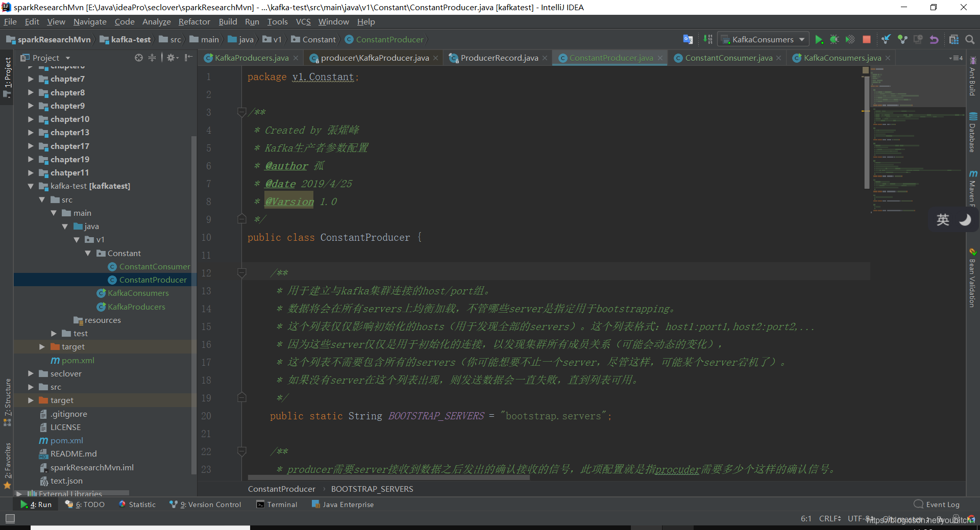Open the Ant Build side panel
This screenshot has width=980, height=530.
[x=972, y=77]
